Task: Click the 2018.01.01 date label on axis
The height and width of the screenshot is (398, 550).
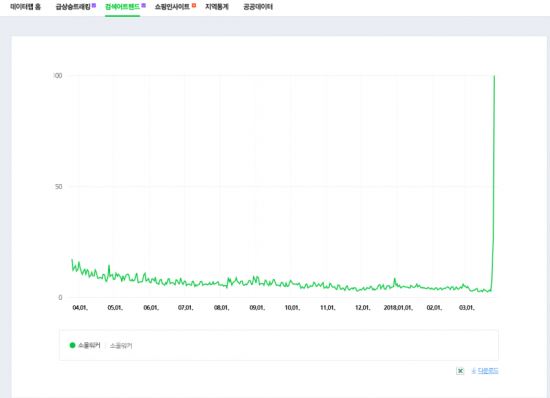Action: tap(398, 308)
